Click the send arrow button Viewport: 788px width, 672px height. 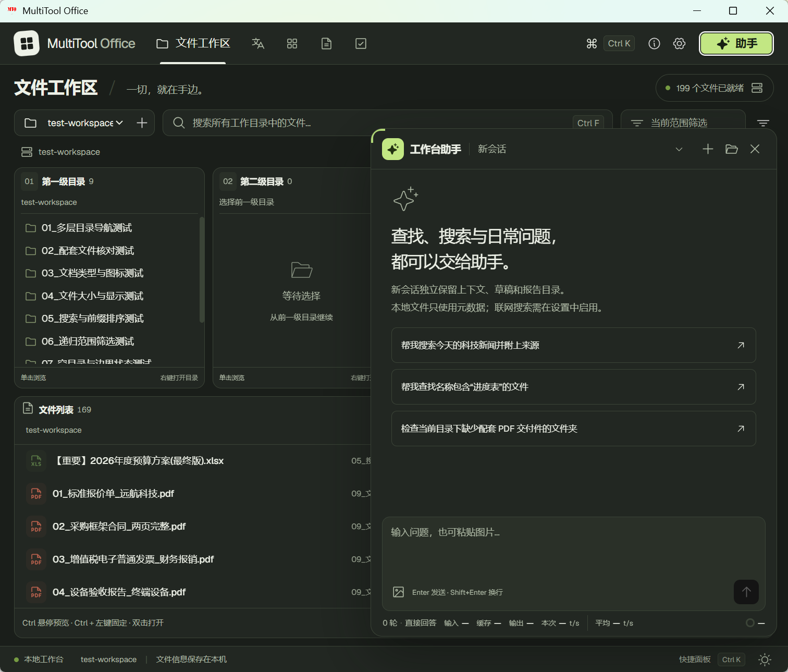[x=746, y=592]
